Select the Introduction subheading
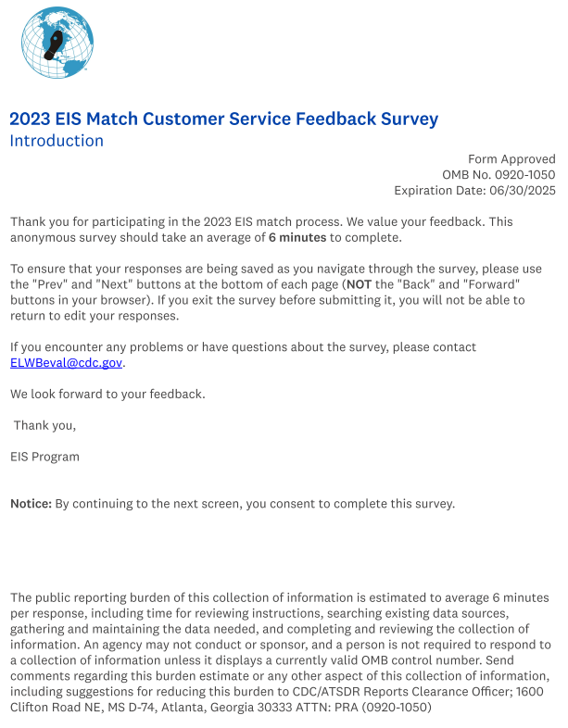 pos(57,141)
